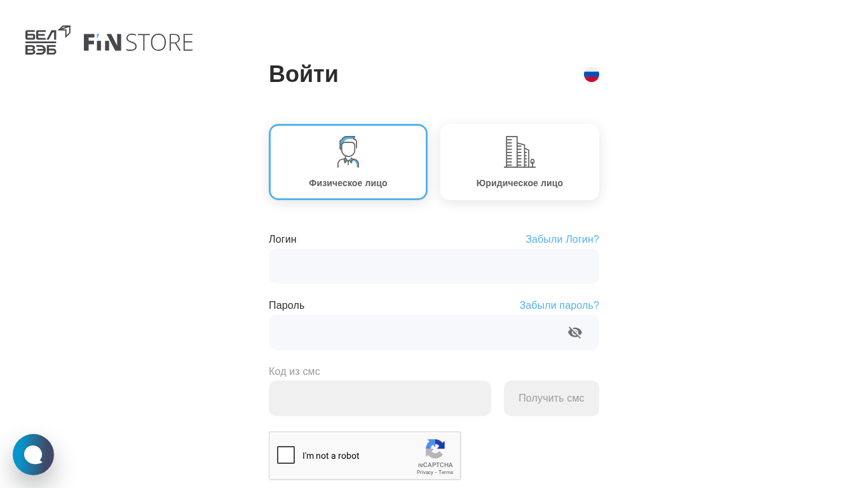Click the Код из смс field
868x488 pixels.
(380, 398)
